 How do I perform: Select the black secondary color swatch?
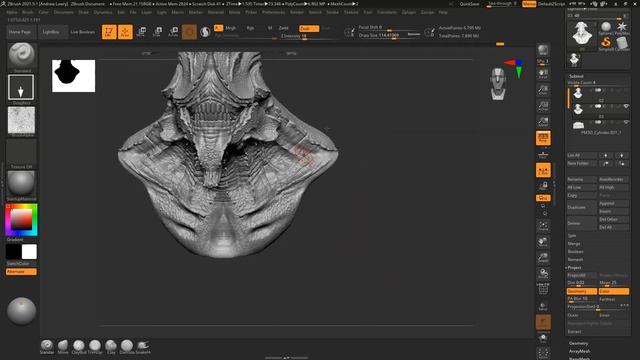tap(13, 252)
